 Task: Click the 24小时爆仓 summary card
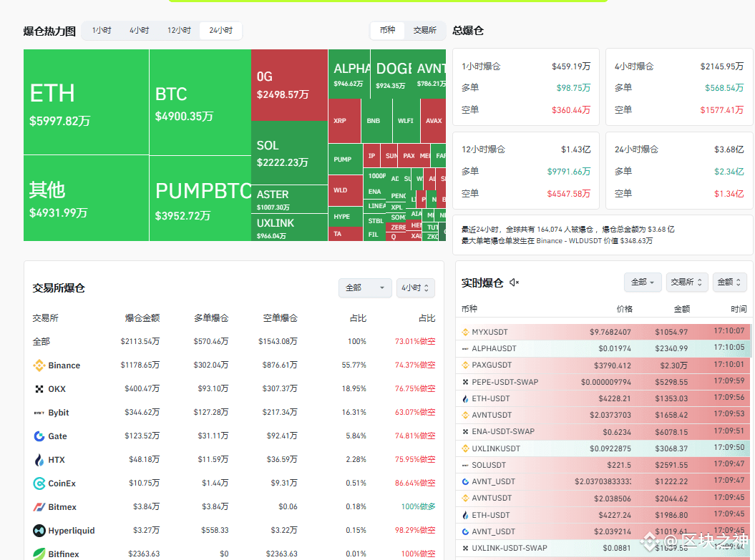679,170
